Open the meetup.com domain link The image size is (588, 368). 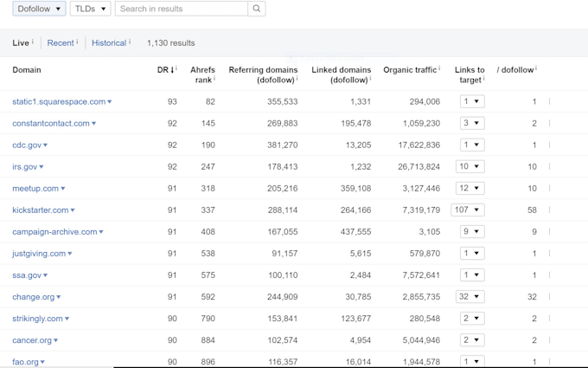click(x=35, y=189)
